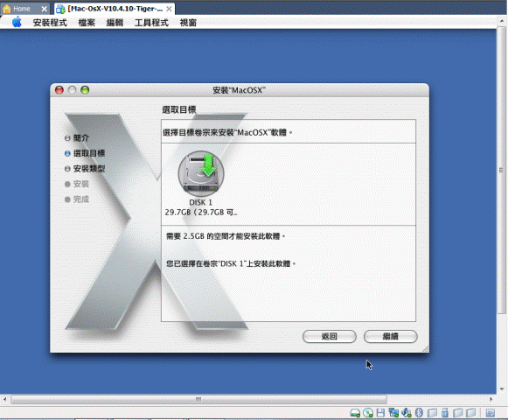This screenshot has width=508, height=420.
Task: Open the 視窗 menu
Action: click(x=188, y=23)
